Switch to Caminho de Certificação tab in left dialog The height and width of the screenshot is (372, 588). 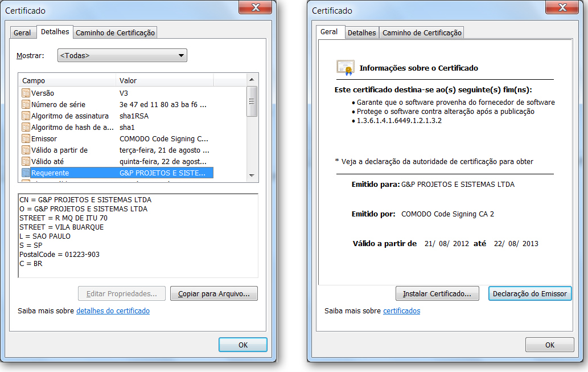[x=115, y=32]
